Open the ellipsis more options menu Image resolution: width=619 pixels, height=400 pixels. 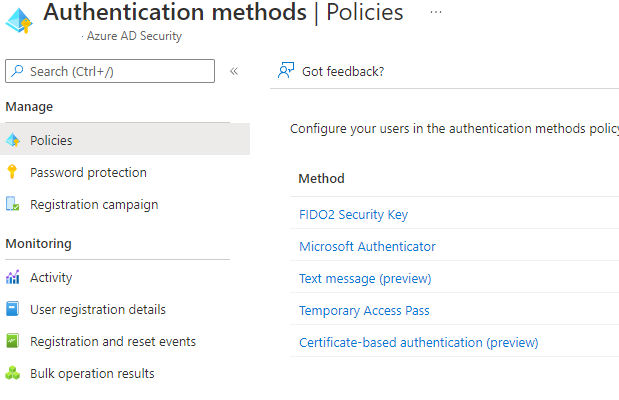pyautogui.click(x=436, y=12)
